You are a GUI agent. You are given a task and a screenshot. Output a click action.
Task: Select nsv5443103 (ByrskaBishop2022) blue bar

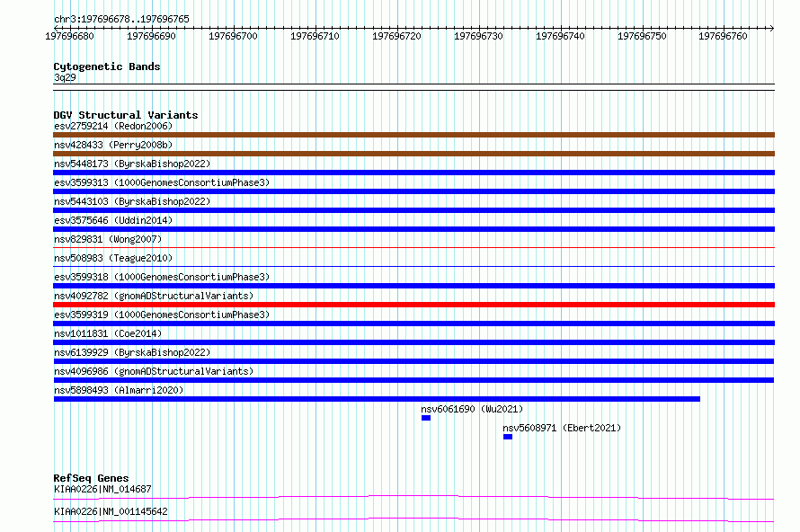(413, 210)
